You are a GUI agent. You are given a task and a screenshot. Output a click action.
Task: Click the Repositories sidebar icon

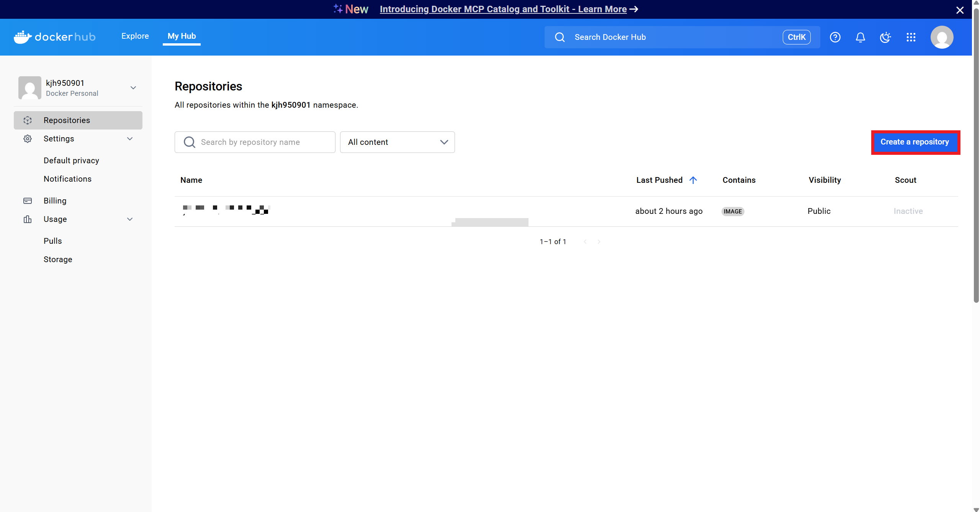(28, 120)
